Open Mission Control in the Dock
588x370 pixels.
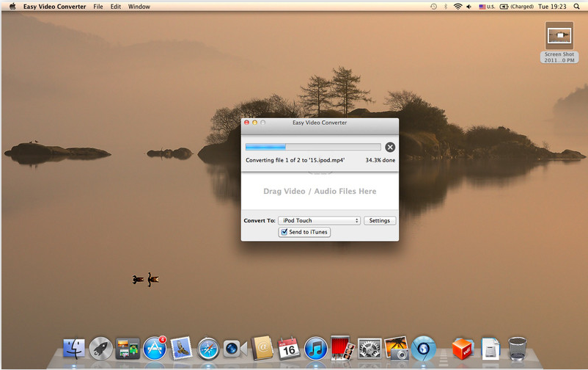click(128, 349)
